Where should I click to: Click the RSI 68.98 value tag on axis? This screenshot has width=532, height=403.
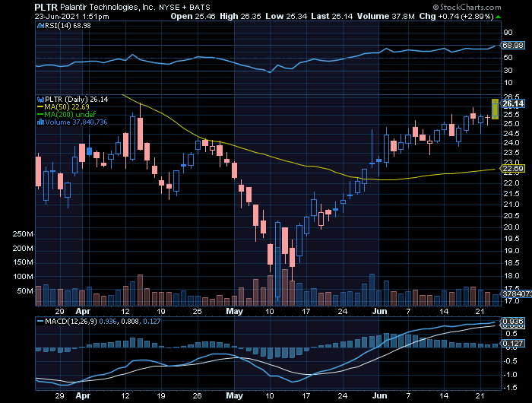512,45
